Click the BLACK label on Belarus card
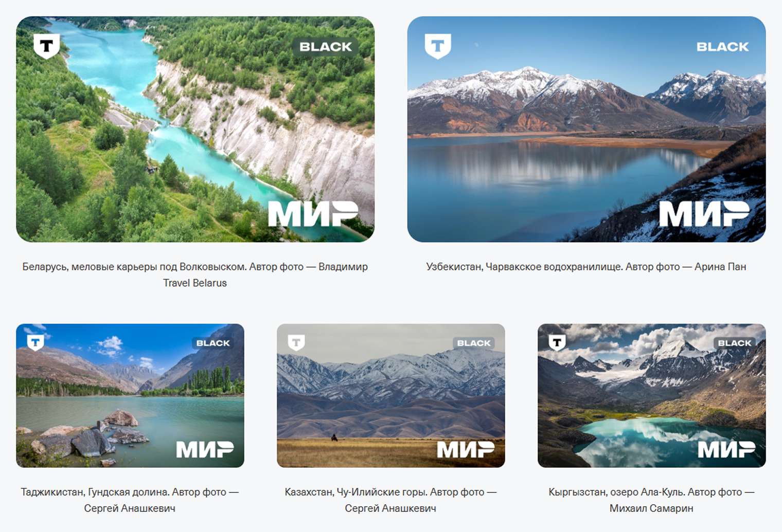The width and height of the screenshot is (782, 532). [326, 47]
